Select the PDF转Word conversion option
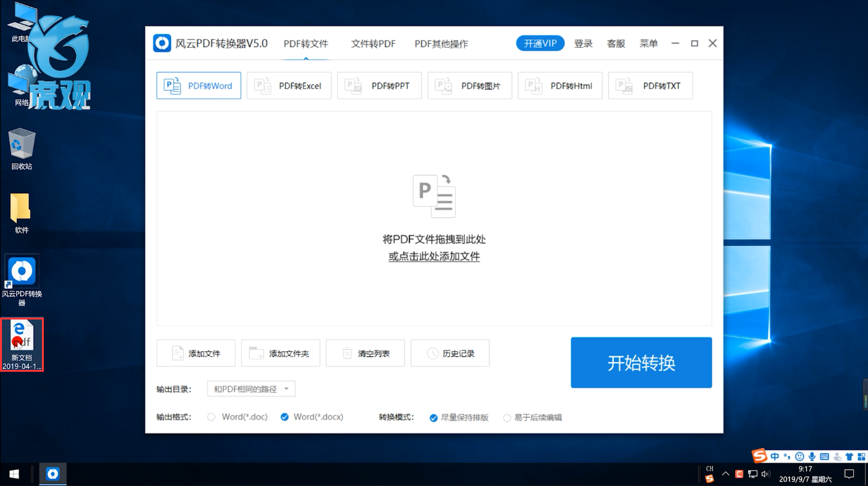 coord(199,86)
